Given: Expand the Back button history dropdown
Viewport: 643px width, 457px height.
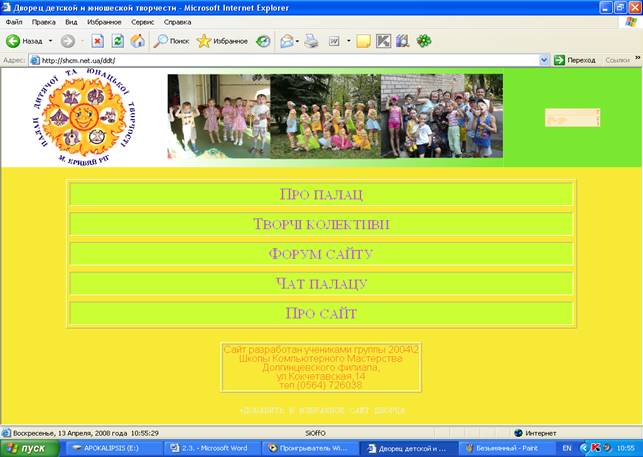Looking at the screenshot, I should point(50,41).
